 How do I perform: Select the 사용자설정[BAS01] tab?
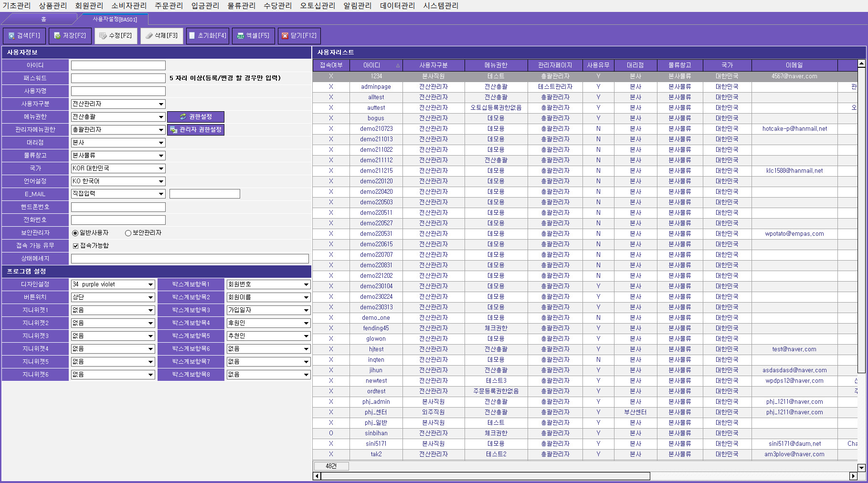click(x=115, y=19)
